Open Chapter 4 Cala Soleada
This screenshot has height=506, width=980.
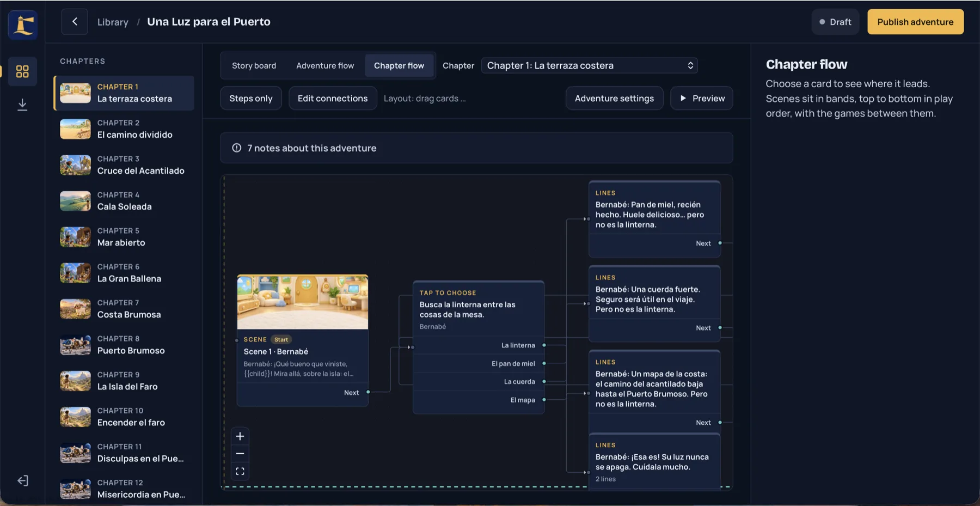124,201
